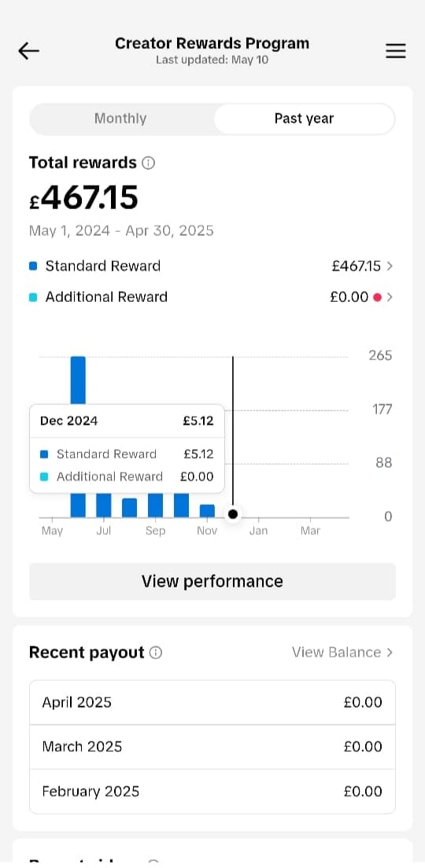
Task: Open the hamburger menu icon
Action: tap(396, 51)
